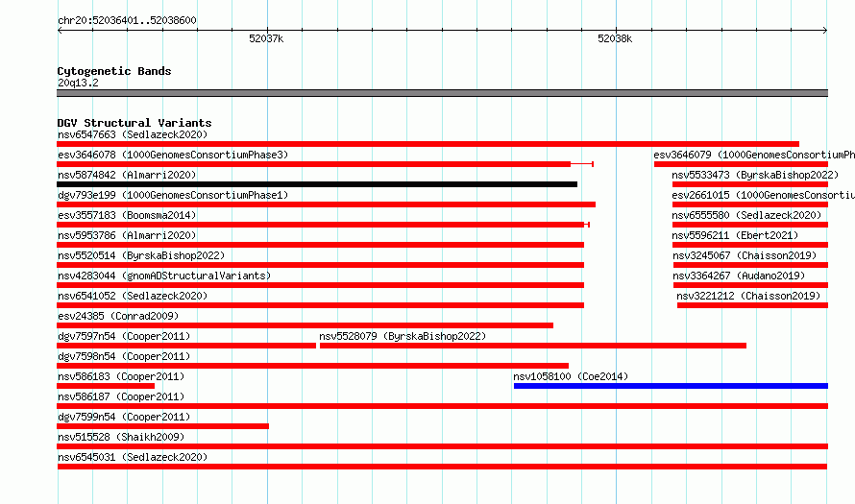
Task: Select the red bar of nsv6545031
Action: 442,467
